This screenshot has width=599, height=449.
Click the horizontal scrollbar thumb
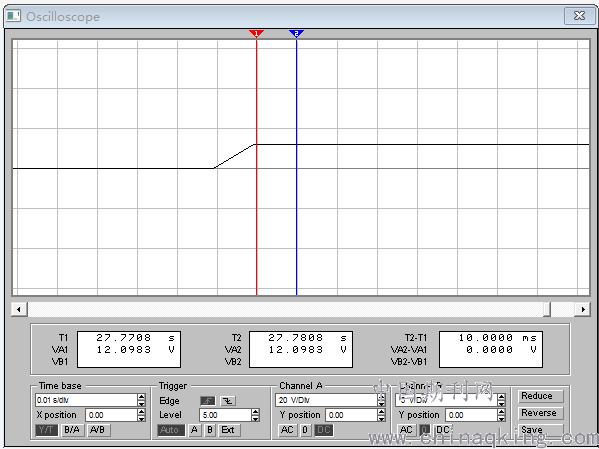tap(547, 309)
